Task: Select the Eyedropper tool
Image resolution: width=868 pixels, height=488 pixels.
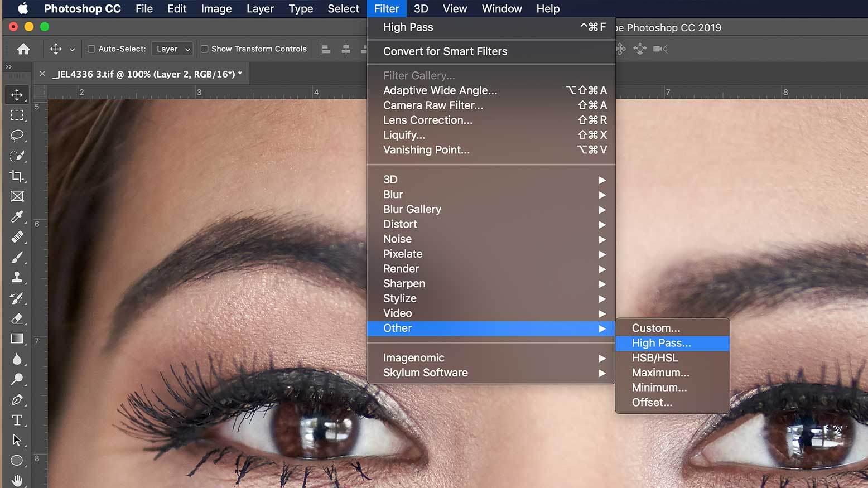Action: (17, 216)
